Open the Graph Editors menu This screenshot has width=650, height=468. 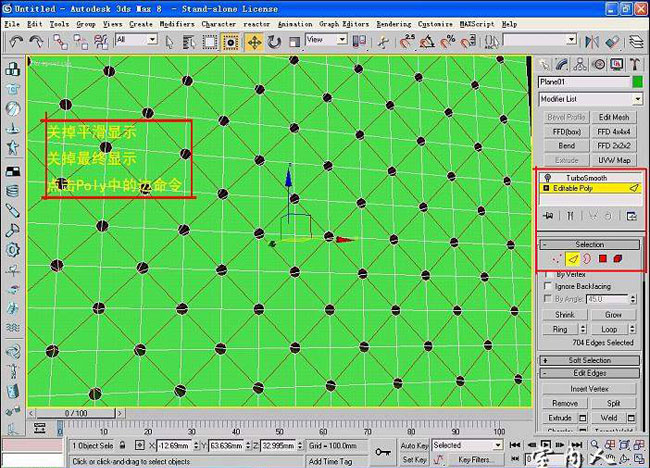(344, 24)
